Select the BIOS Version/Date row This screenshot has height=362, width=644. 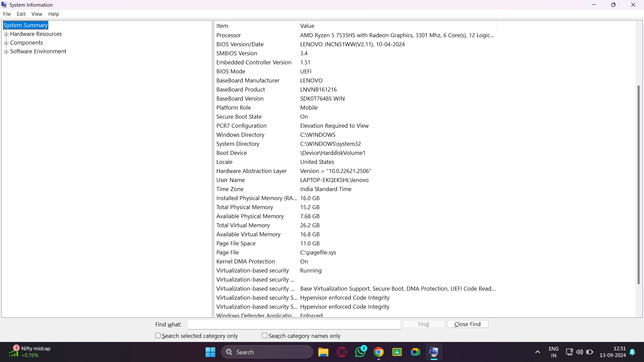pyautogui.click(x=356, y=44)
